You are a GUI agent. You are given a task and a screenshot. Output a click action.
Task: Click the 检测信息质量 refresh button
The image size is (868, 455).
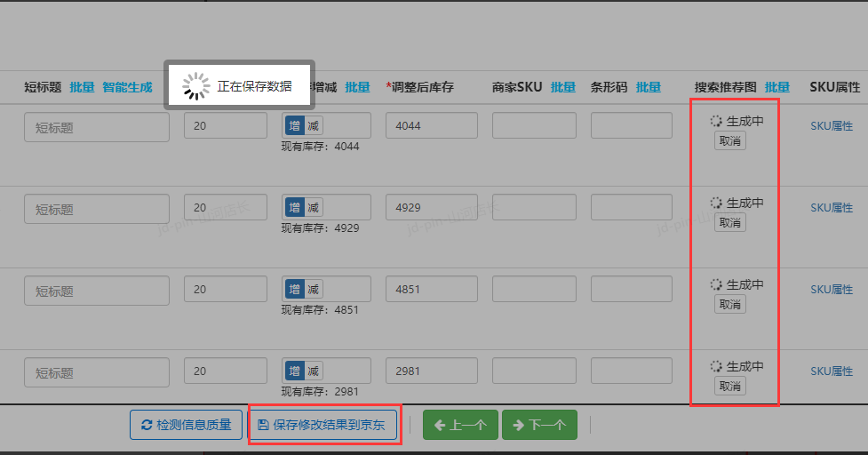[187, 425]
